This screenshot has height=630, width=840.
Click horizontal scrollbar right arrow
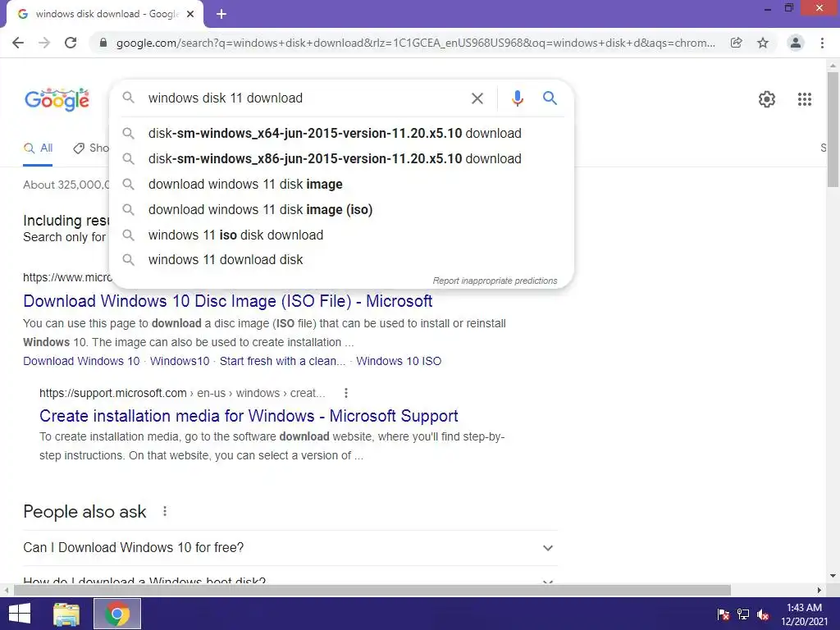(819, 591)
